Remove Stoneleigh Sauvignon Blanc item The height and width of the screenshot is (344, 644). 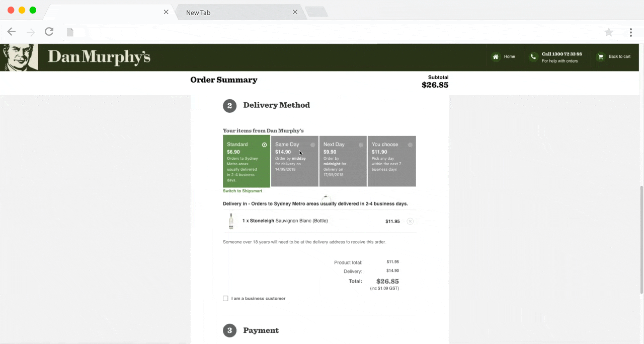click(410, 221)
